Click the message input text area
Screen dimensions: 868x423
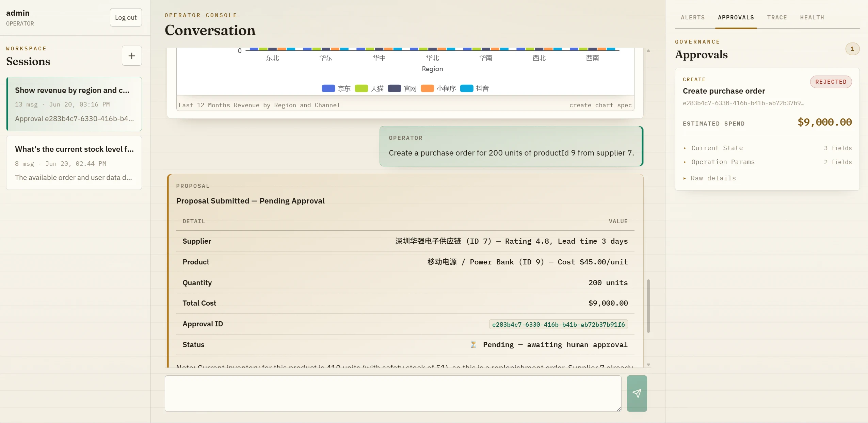[x=393, y=393]
